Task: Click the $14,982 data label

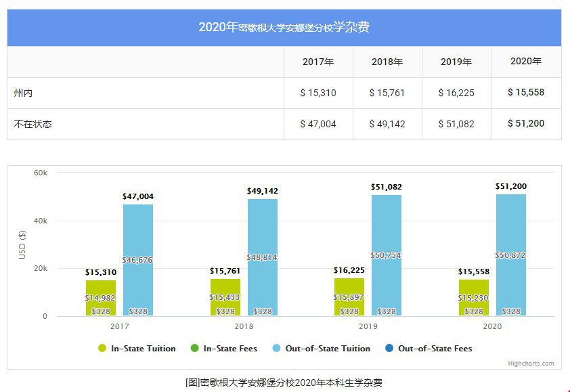Action: 100,298
